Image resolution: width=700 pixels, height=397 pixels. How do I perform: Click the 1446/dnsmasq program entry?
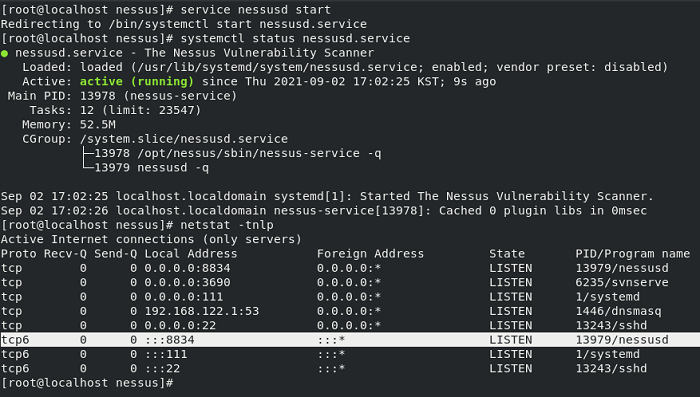pos(618,311)
